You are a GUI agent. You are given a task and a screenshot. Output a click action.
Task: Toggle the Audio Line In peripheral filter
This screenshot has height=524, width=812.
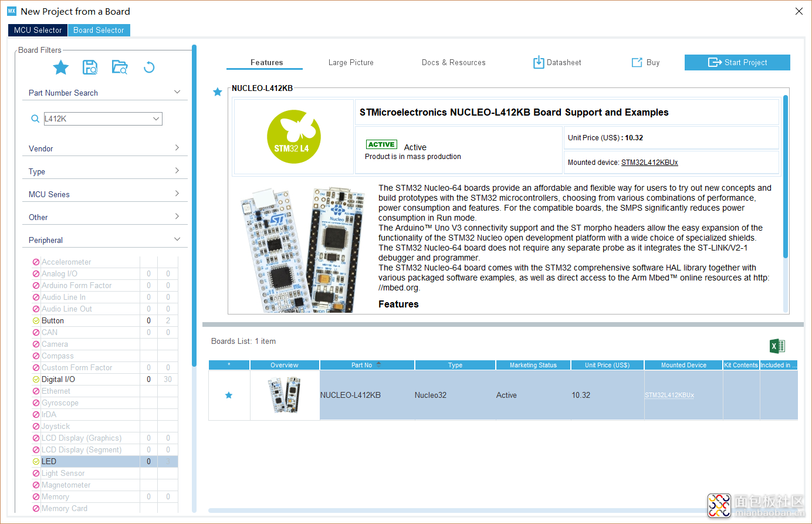(x=36, y=298)
